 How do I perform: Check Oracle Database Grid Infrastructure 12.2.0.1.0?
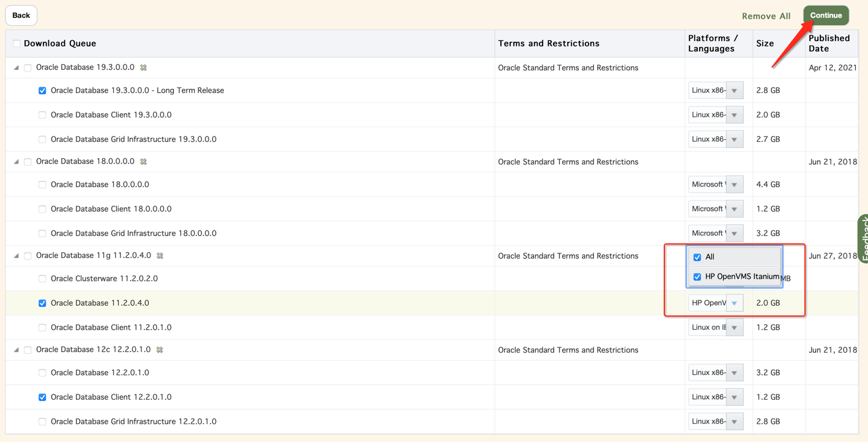42,422
